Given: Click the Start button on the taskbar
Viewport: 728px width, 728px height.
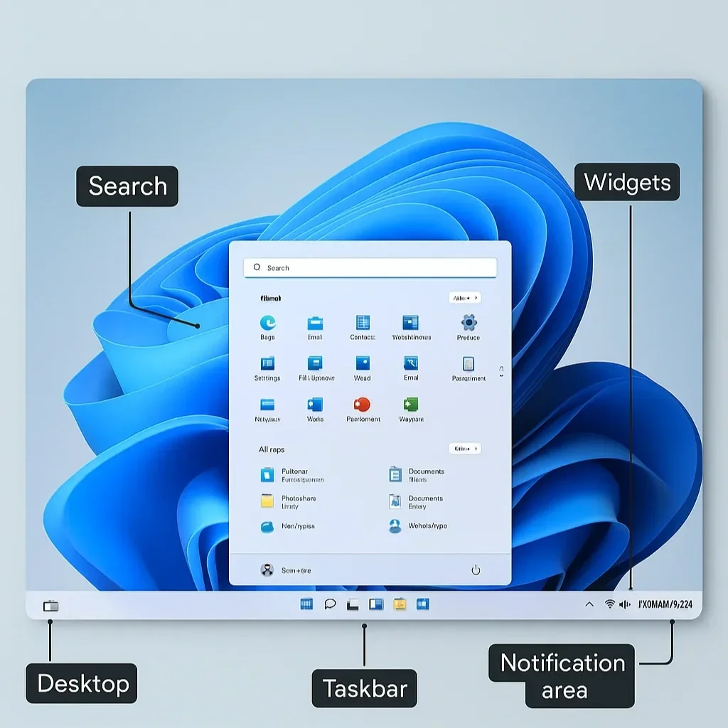Looking at the screenshot, I should pos(306,604).
